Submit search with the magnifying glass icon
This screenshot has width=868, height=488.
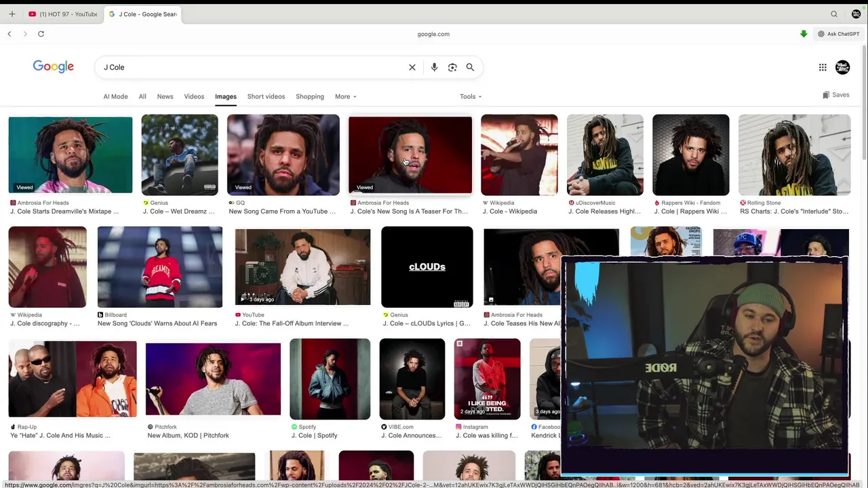[x=470, y=67]
